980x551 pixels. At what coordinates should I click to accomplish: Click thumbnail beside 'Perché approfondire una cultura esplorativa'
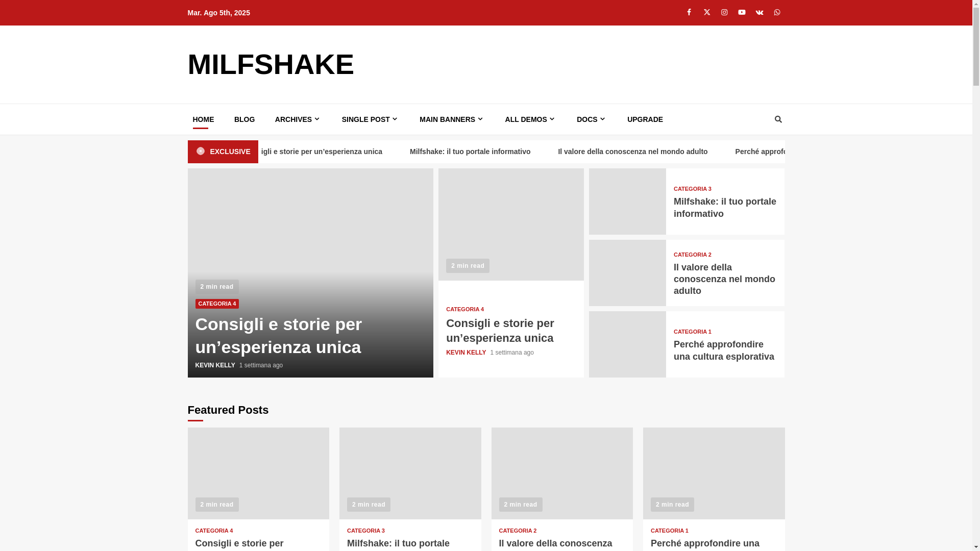[627, 344]
